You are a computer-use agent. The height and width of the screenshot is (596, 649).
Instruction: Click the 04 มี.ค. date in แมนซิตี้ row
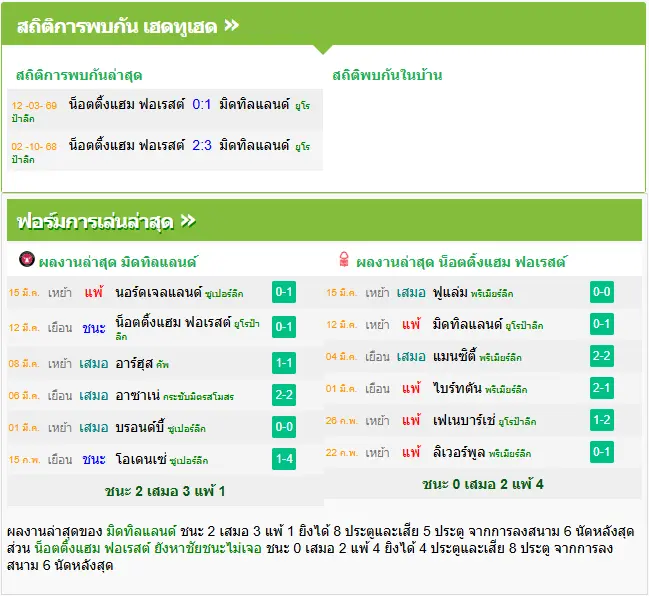point(341,357)
